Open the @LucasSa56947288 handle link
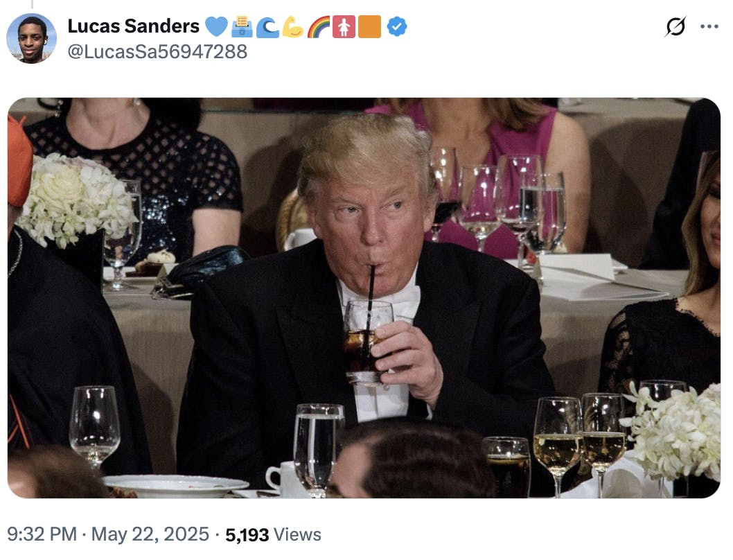This screenshot has width=733, height=560. (157, 52)
